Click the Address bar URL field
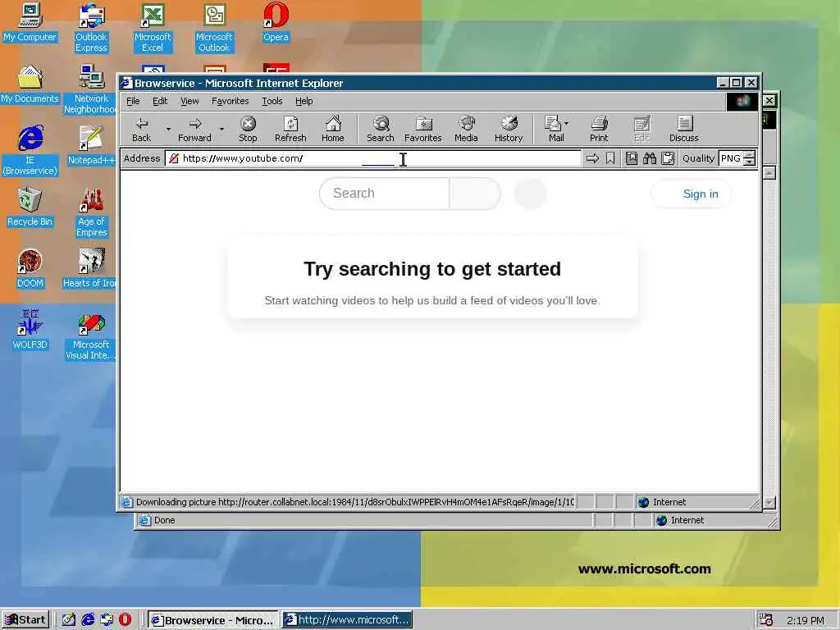The width and height of the screenshot is (840, 630). 373,158
